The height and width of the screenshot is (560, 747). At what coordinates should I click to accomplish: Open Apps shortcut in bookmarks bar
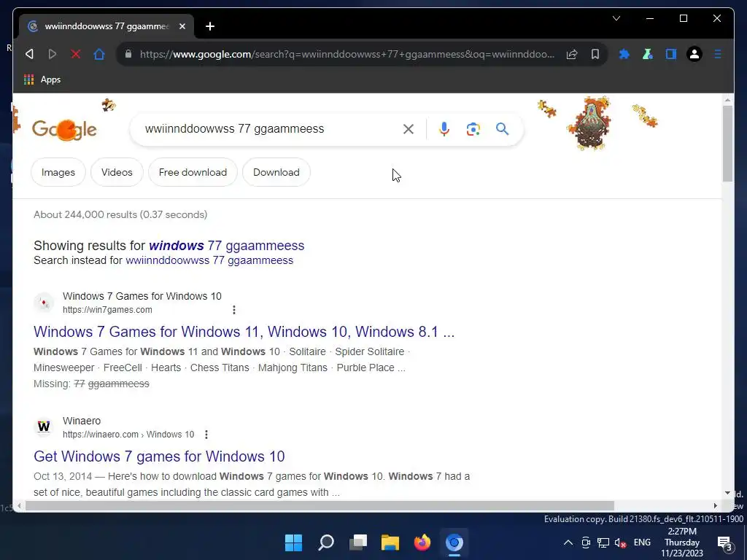(x=42, y=79)
